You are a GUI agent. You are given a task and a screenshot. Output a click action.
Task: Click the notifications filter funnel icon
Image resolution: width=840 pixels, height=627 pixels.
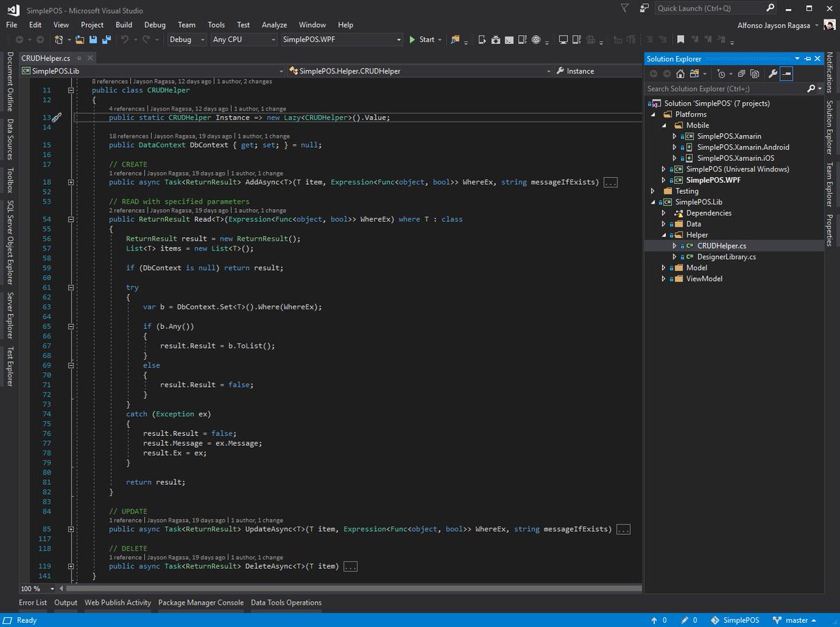click(625, 8)
